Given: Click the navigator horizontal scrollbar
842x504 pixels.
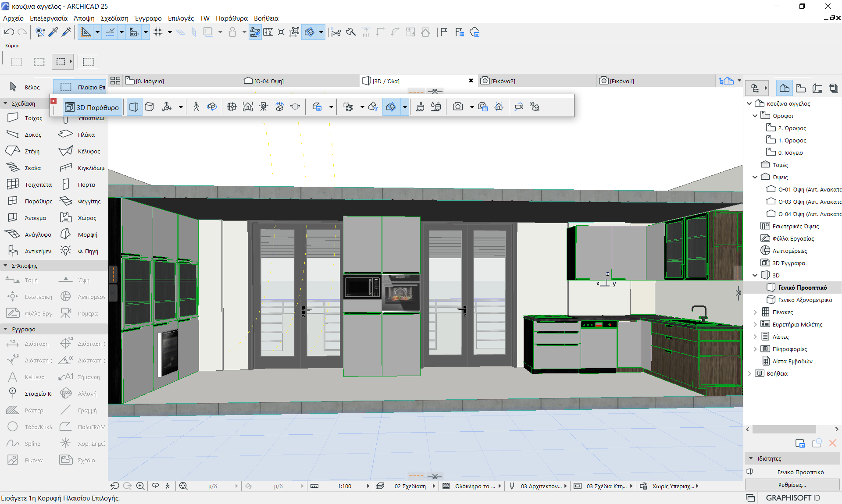Looking at the screenshot, I should click(784, 429).
